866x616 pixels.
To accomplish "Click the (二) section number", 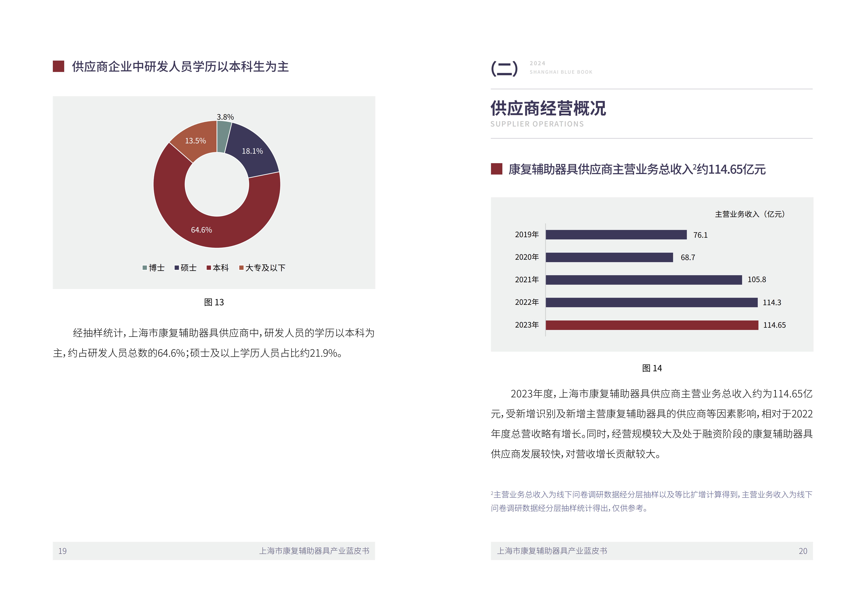I will tap(504, 69).
